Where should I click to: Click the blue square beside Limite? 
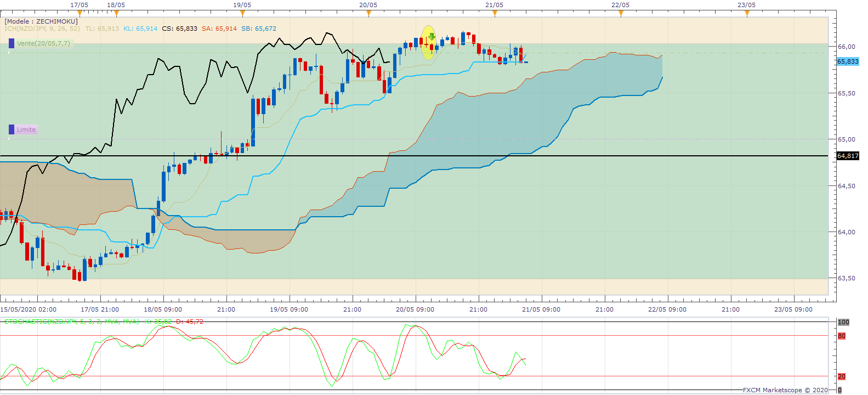pyautogui.click(x=12, y=129)
